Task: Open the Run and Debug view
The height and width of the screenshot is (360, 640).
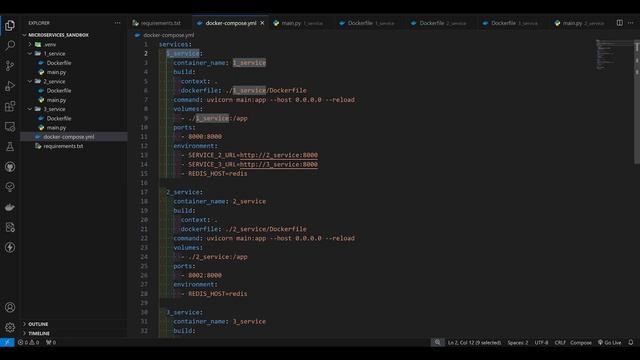Action: click(x=10, y=86)
